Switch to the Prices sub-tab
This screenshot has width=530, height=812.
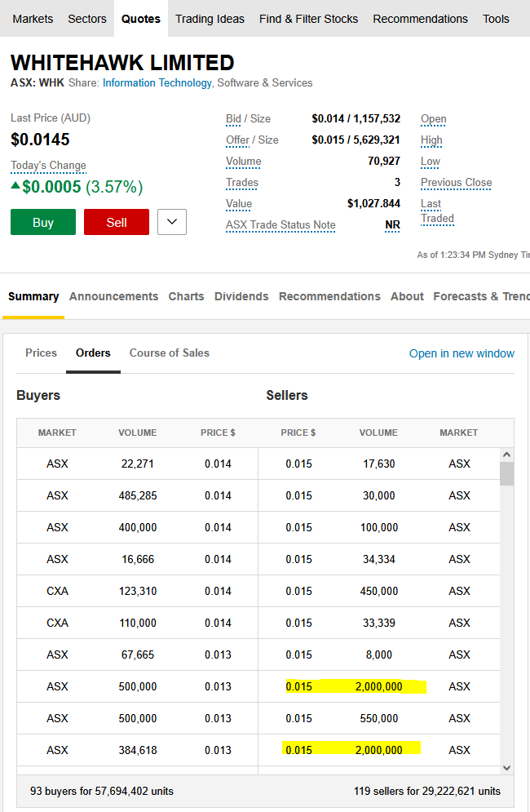pyautogui.click(x=41, y=353)
